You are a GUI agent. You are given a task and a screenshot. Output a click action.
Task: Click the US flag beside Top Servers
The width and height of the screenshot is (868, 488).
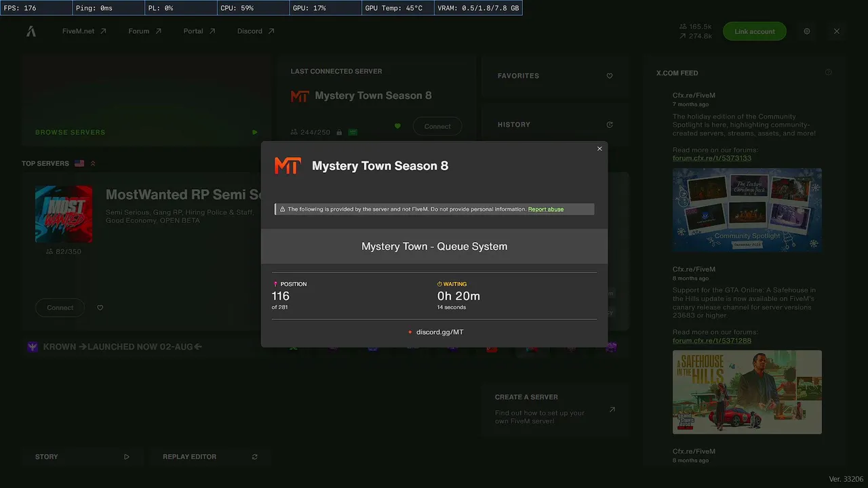pos(79,163)
